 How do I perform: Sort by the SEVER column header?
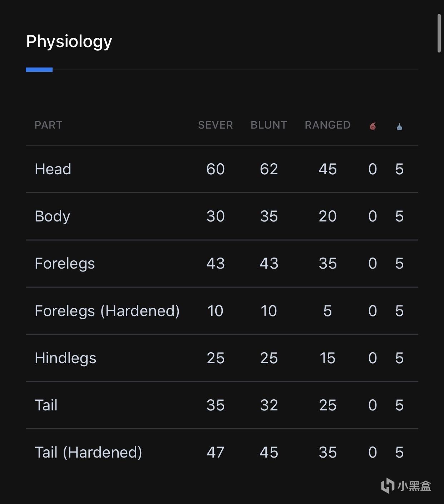[x=216, y=125]
